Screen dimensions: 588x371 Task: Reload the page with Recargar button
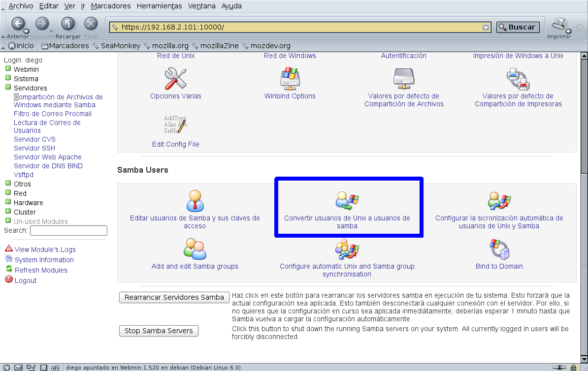click(x=68, y=24)
